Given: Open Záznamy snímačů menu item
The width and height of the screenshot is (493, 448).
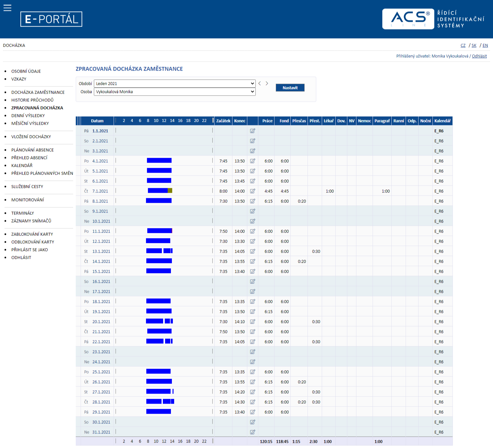Looking at the screenshot, I should pos(31,221).
